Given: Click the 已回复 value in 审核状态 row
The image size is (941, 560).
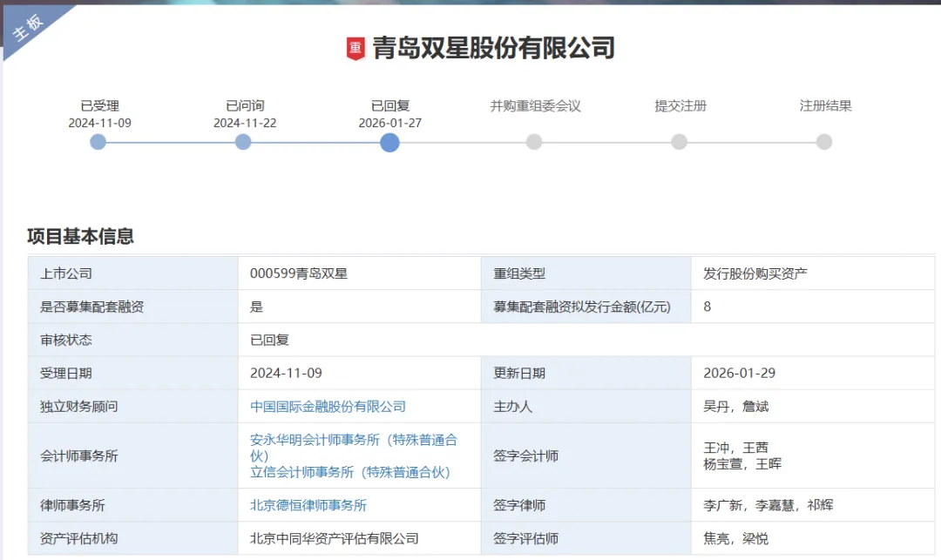Looking at the screenshot, I should 269,340.
